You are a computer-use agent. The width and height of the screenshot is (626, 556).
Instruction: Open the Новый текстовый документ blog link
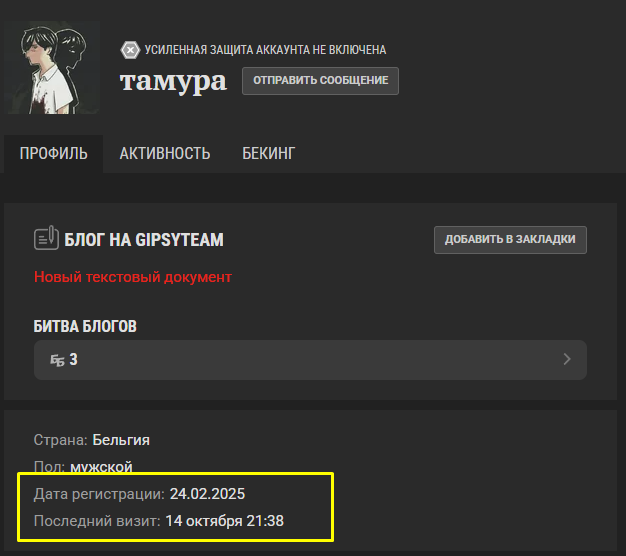coord(133,277)
